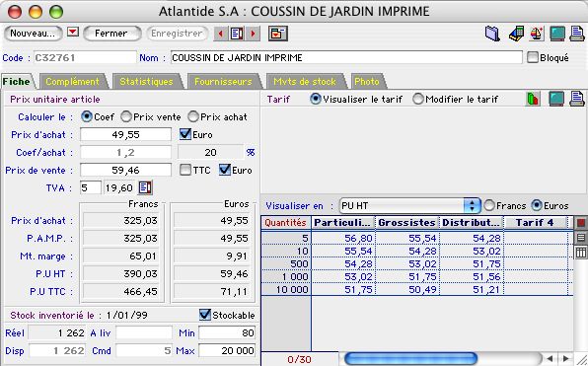Viewport: 588px width, 366px height.
Task: Open the TVA rate list icon
Action: point(145,187)
